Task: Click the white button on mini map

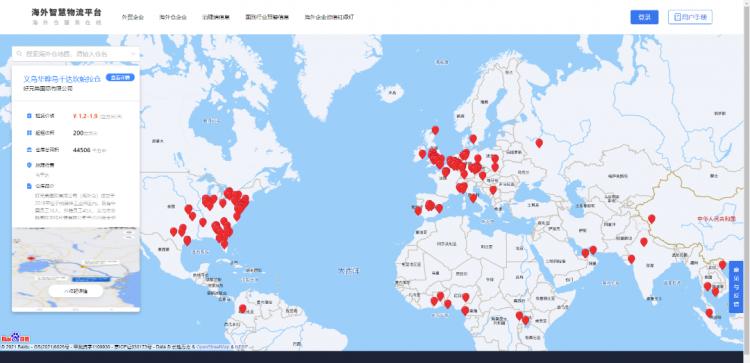Action: click(x=76, y=291)
